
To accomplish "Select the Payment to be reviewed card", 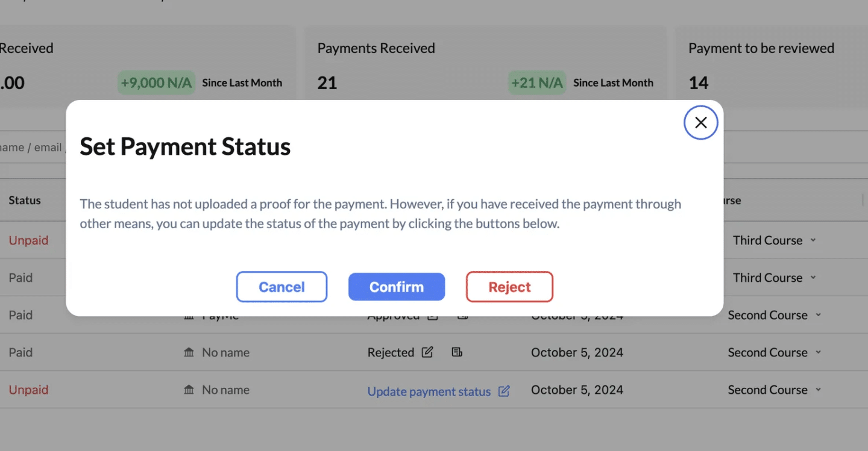I will [x=772, y=67].
